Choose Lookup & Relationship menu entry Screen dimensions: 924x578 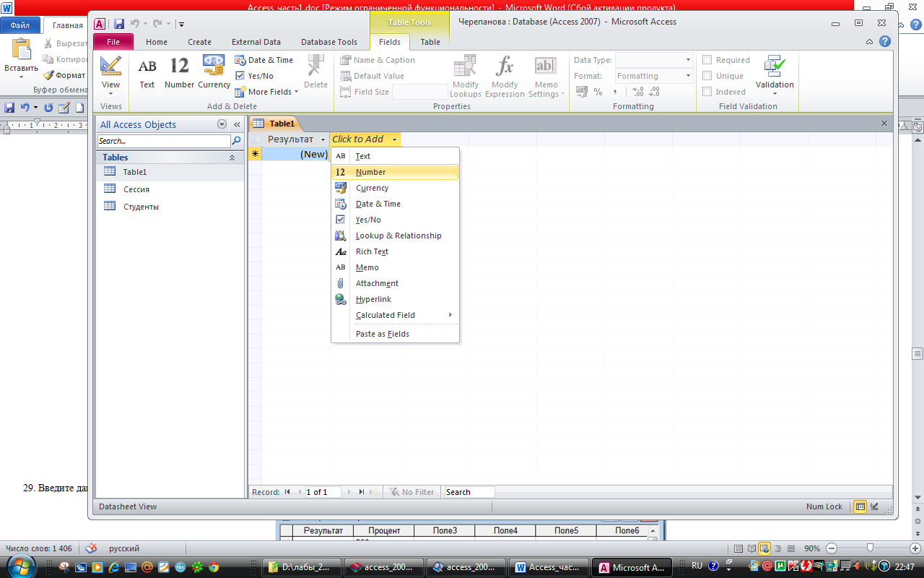click(x=395, y=236)
